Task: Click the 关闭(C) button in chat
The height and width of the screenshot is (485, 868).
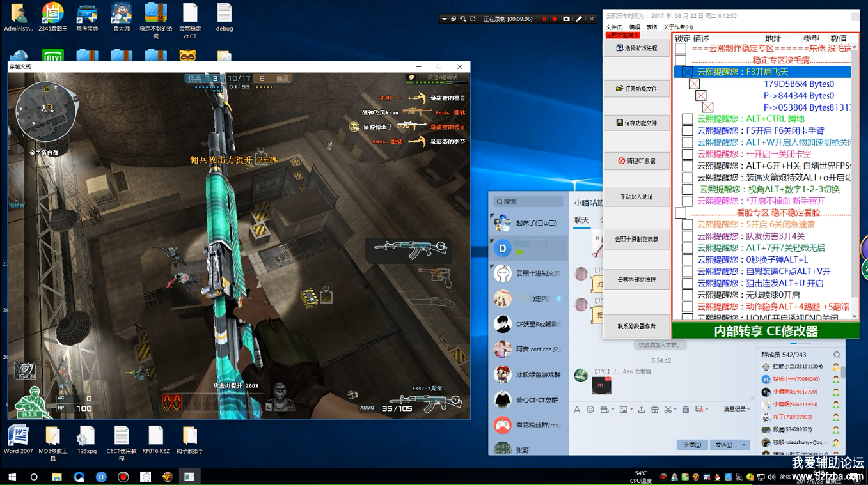Action: (691, 445)
